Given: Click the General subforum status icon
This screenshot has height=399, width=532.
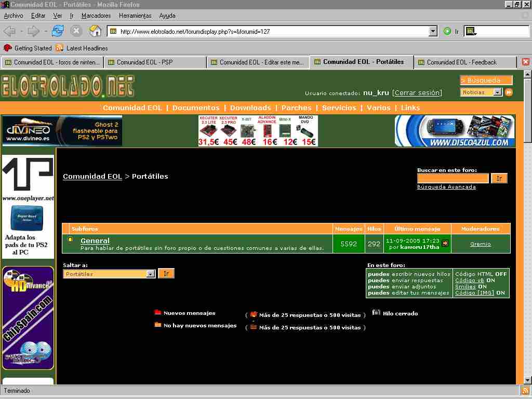Looking at the screenshot, I should (x=70, y=239).
